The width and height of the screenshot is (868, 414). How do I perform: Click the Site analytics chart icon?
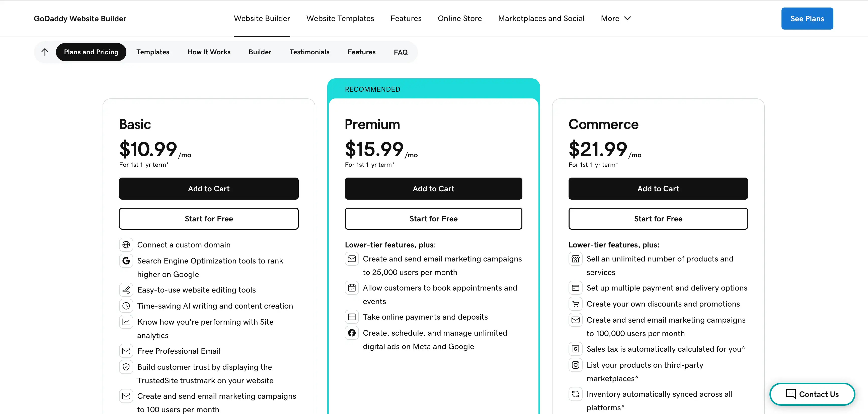(x=126, y=322)
